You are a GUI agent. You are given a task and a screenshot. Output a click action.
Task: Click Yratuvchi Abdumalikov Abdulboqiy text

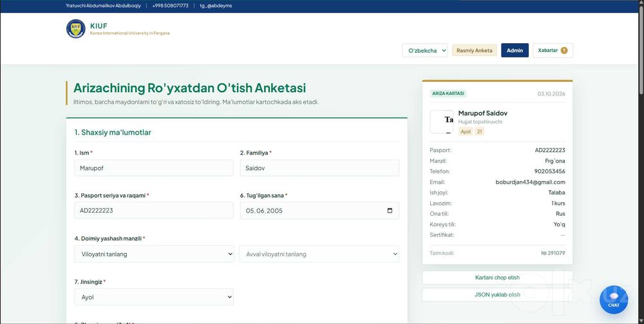(103, 6)
